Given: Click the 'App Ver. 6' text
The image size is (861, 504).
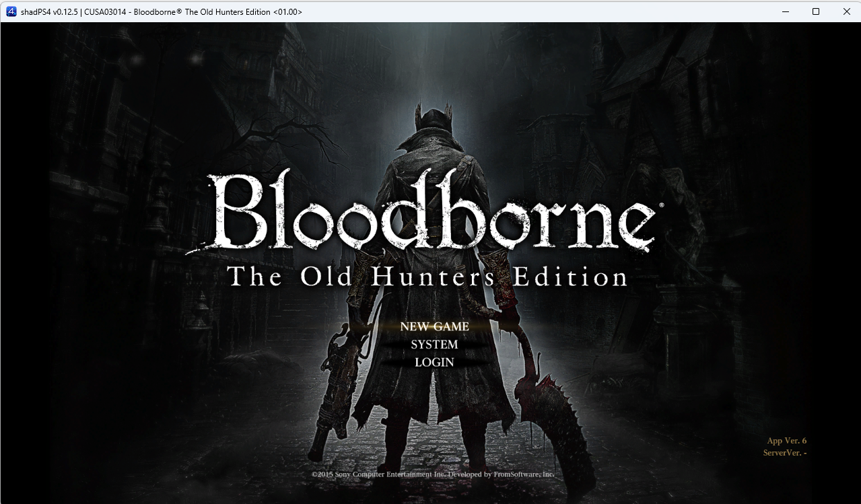Looking at the screenshot, I should (786, 441).
